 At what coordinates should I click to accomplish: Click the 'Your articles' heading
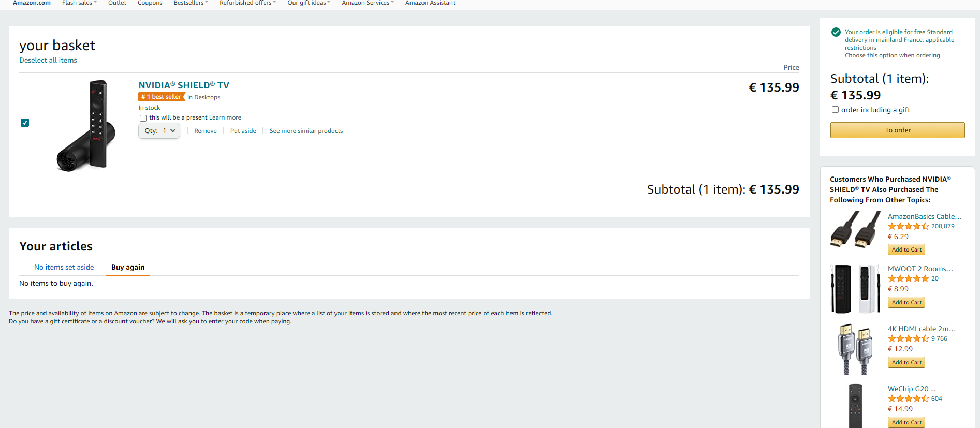56,246
